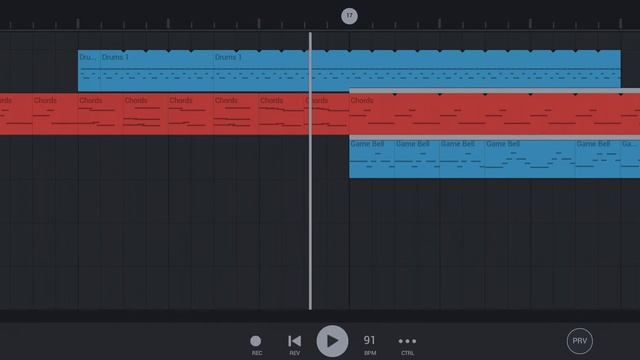Open the 91 BPM tempo setting

pos(369,345)
